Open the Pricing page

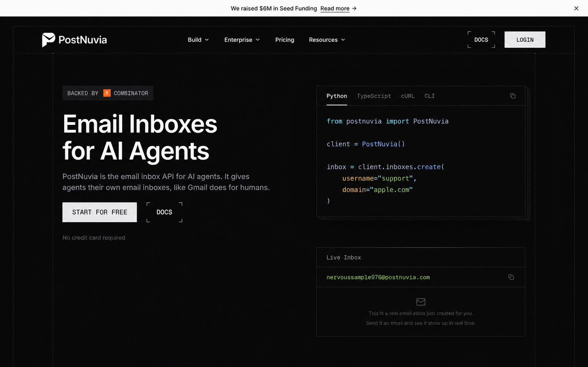pyautogui.click(x=285, y=40)
